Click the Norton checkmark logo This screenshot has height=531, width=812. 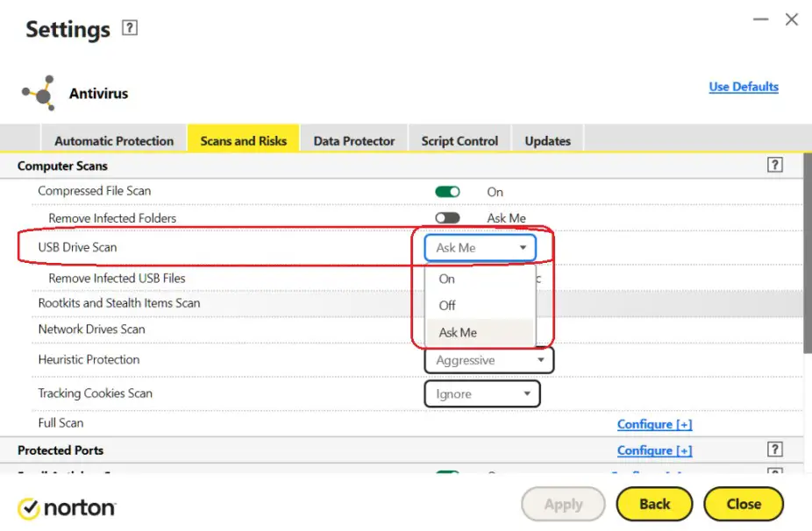pos(28,506)
